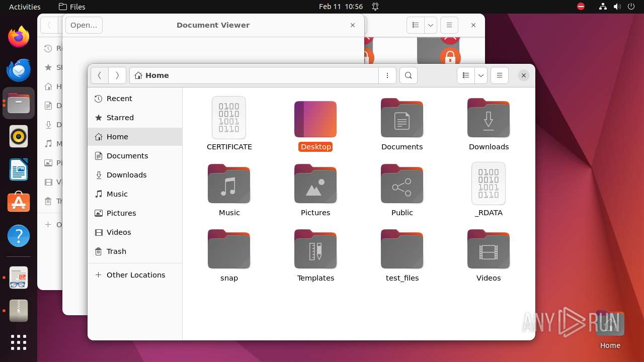644x362 pixels.
Task: Select Starred in the sidebar
Action: tap(135, 118)
